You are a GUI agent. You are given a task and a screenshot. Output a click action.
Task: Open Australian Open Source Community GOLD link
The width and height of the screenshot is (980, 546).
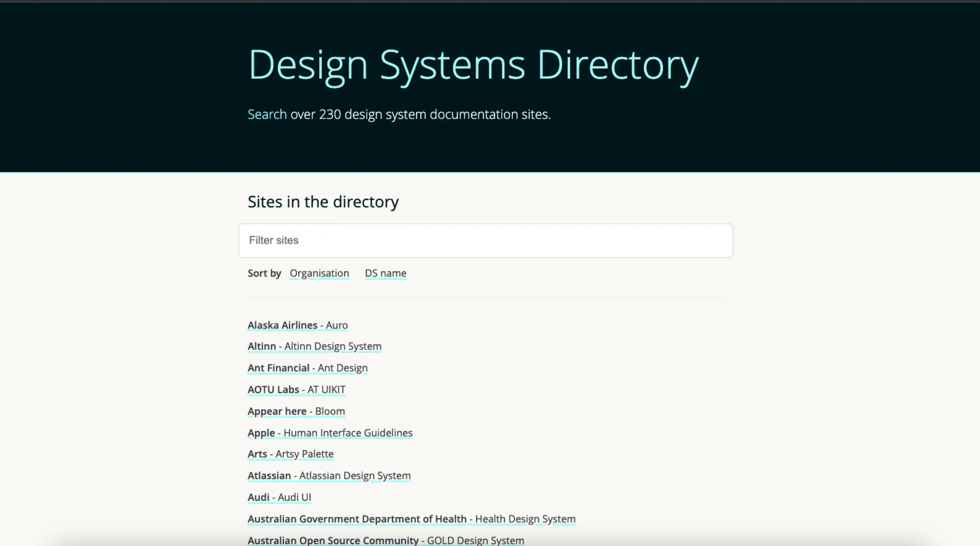385,540
